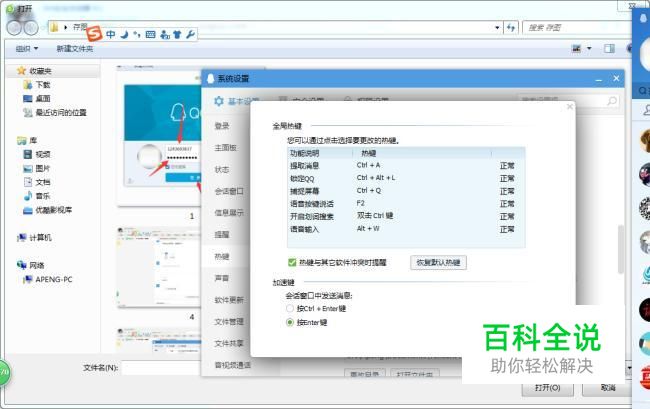The height and width of the screenshot is (409, 650).
Task: Click the settings panel vertical scrollbar
Action: (621, 249)
